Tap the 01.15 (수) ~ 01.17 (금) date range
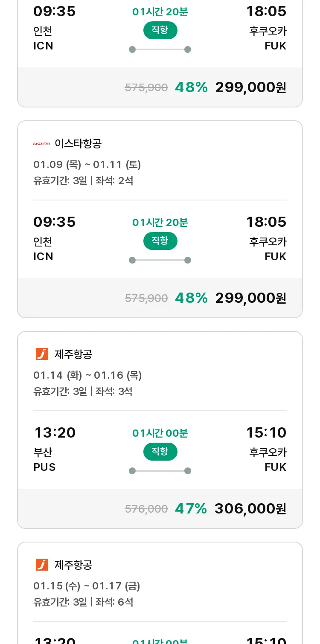This screenshot has width=320, height=644. [x=87, y=586]
